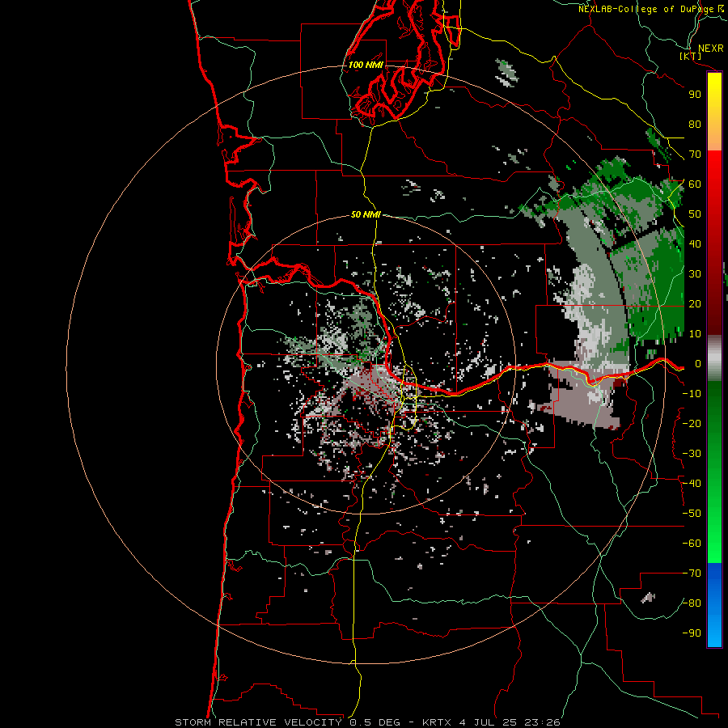Click the "80" scale value
Screen dimensions: 728x728
695,124
